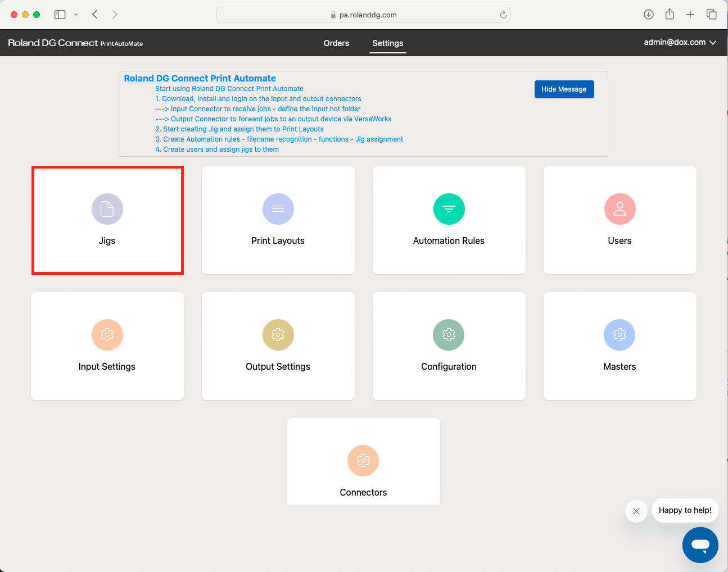Click the 'Start using Roland DG Connect' line
The height and width of the screenshot is (572, 728).
[229, 89]
